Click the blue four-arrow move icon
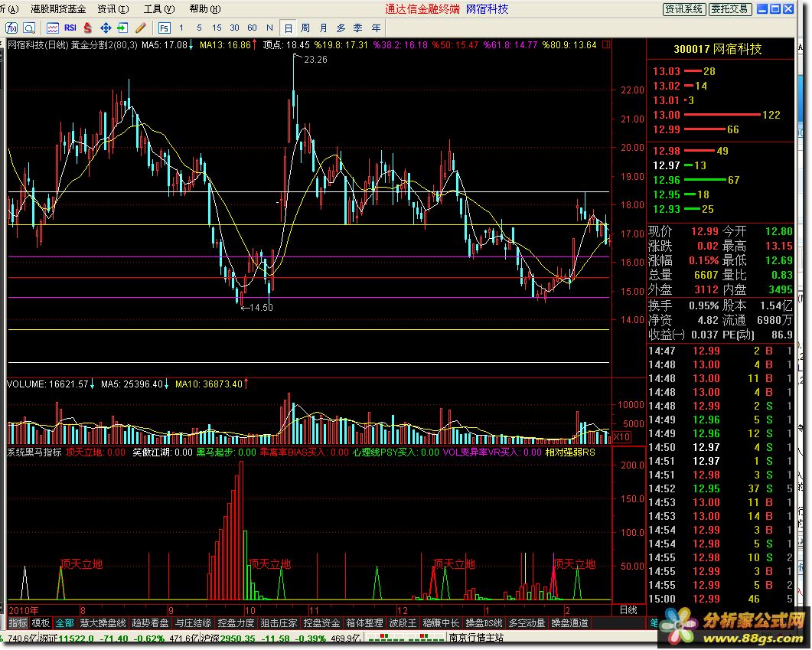 point(106,28)
